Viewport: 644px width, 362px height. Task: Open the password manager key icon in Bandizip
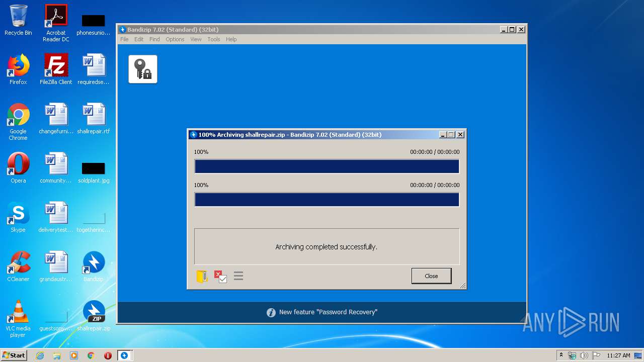(143, 69)
